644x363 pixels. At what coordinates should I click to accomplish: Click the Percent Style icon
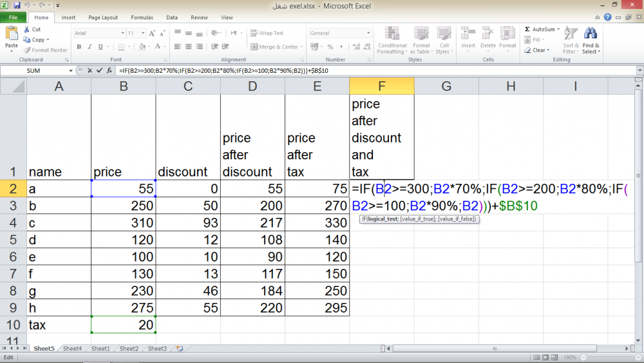coord(330,47)
